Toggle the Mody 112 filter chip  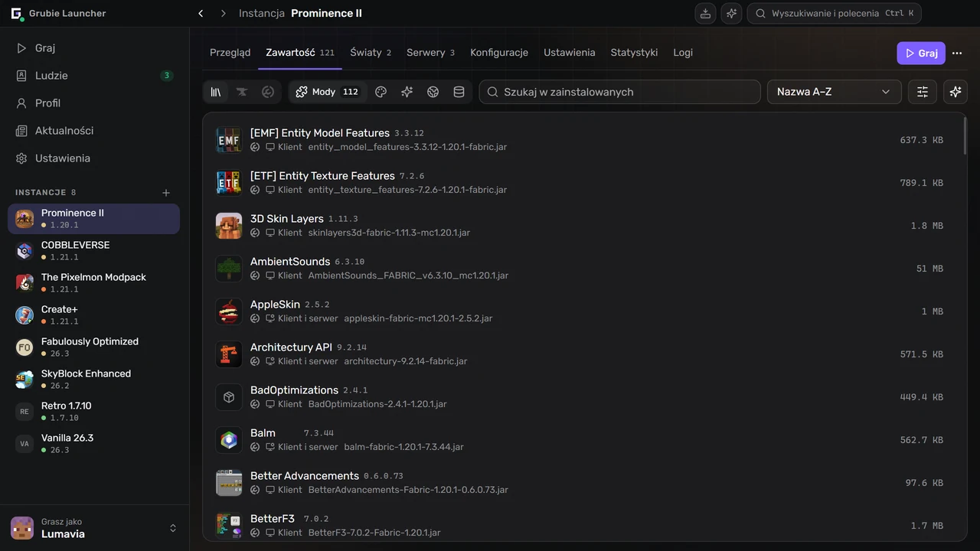pyautogui.click(x=328, y=92)
